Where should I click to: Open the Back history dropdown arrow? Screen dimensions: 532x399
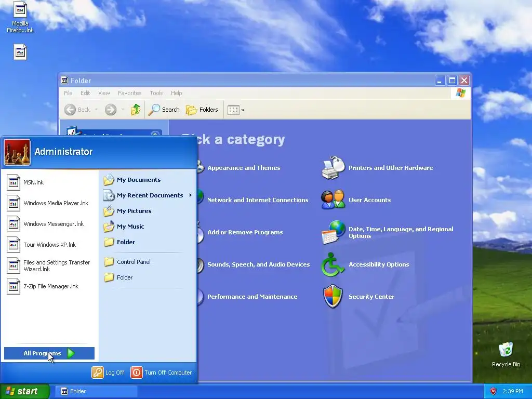point(96,110)
